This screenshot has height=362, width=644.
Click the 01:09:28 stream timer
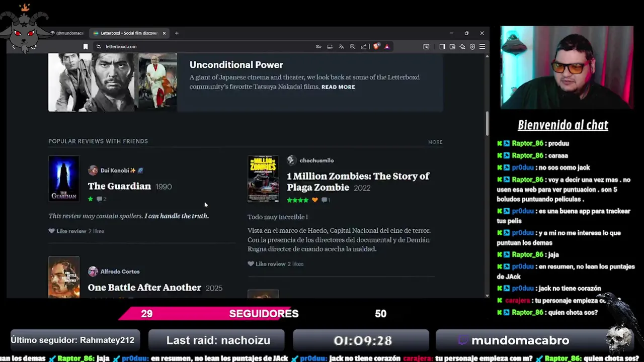pos(362,340)
